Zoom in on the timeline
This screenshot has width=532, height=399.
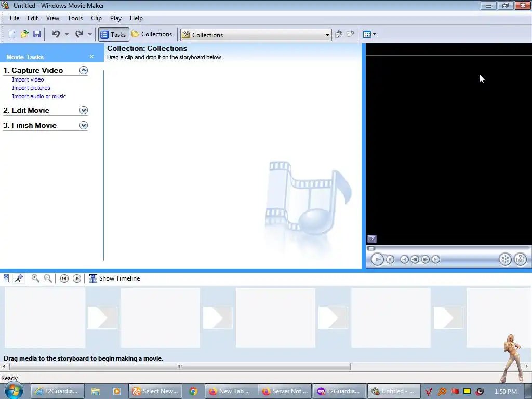click(x=35, y=278)
